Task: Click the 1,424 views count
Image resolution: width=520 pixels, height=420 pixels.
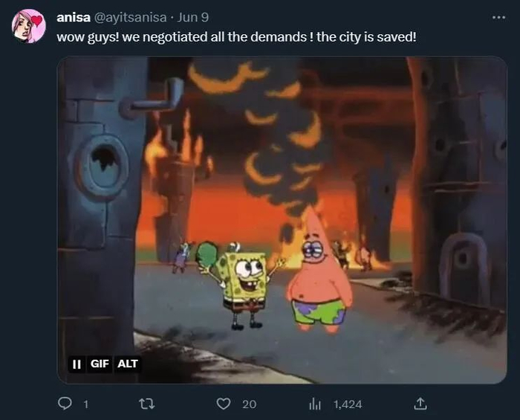Action: 348,404
